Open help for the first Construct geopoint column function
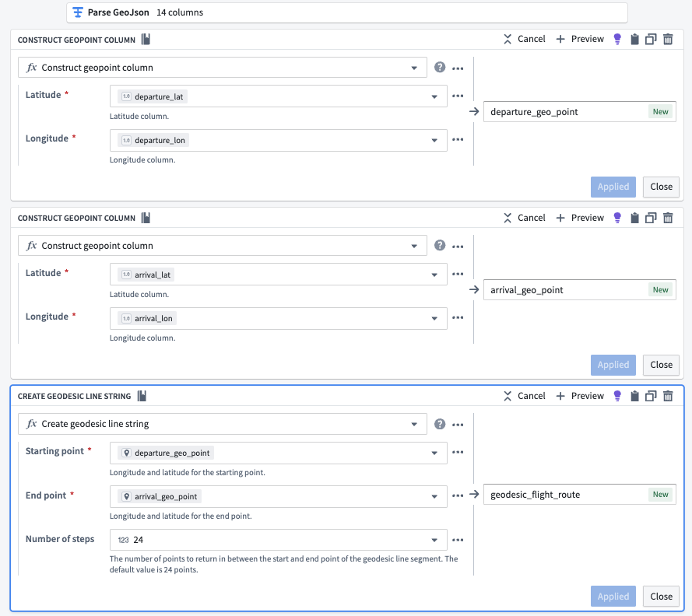The image size is (692, 616). [440, 67]
